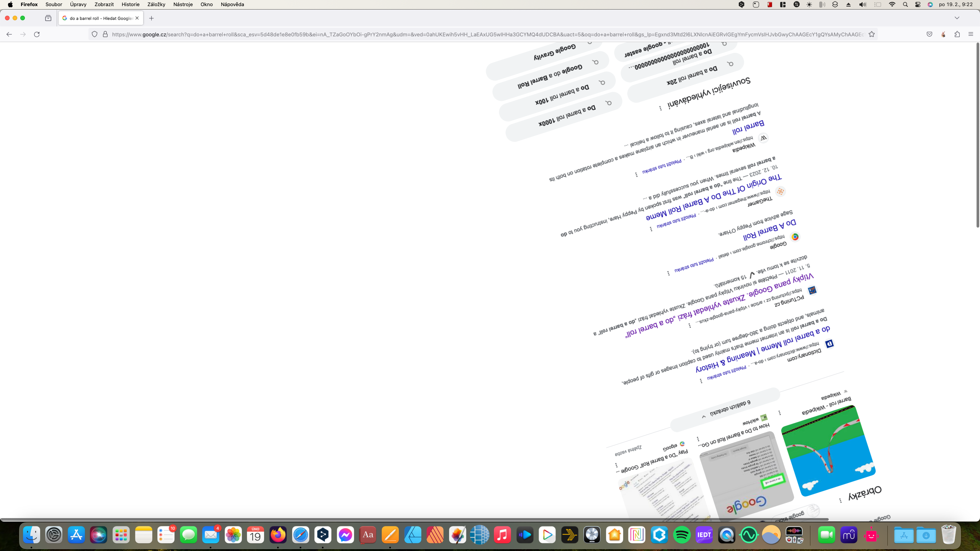The image size is (980, 551).
Task: Click the Wi-Fi status menu icon
Action: click(892, 5)
